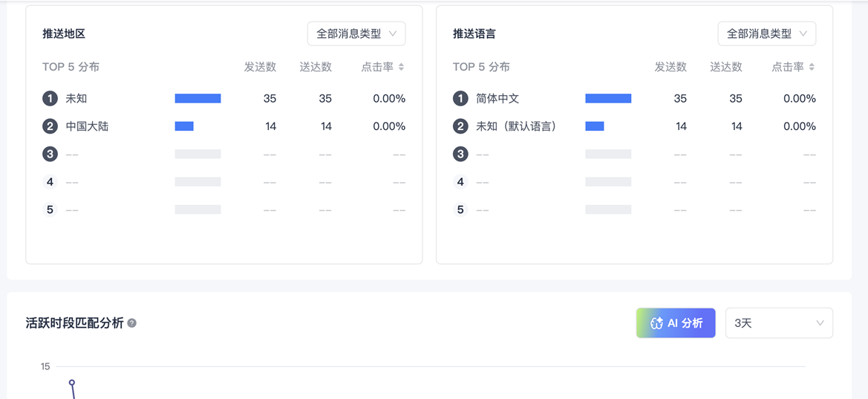
Task: Click rank 3 badge in 推送地区 list
Action: tap(50, 154)
